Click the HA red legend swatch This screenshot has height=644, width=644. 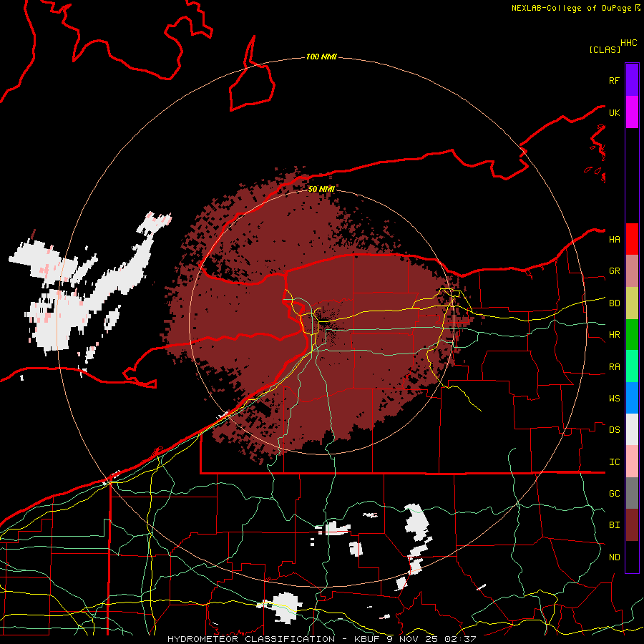coord(632,239)
